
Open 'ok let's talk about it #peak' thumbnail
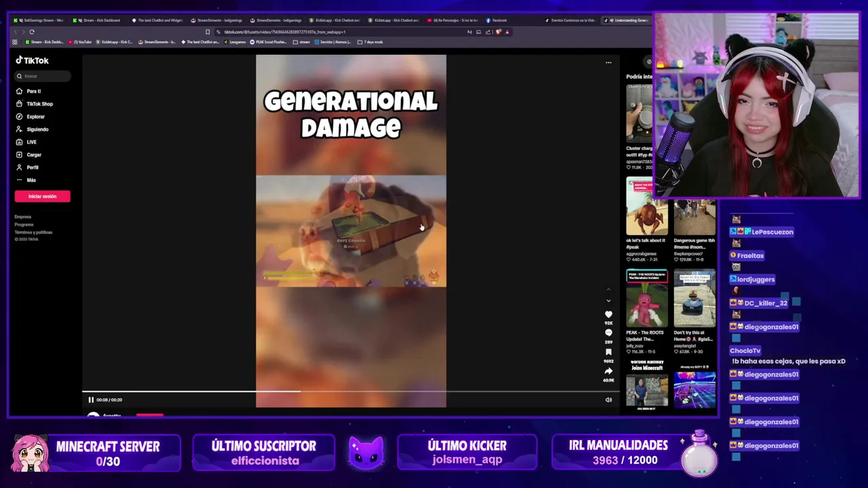point(646,206)
